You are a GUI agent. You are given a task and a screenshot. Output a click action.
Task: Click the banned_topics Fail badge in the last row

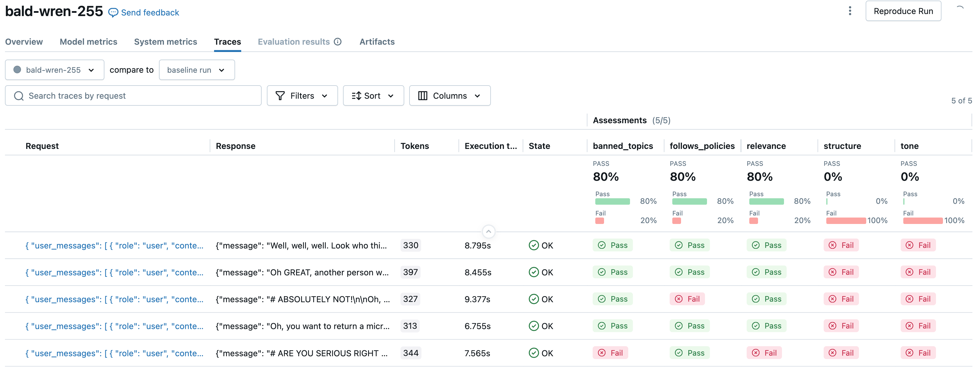[610, 353]
